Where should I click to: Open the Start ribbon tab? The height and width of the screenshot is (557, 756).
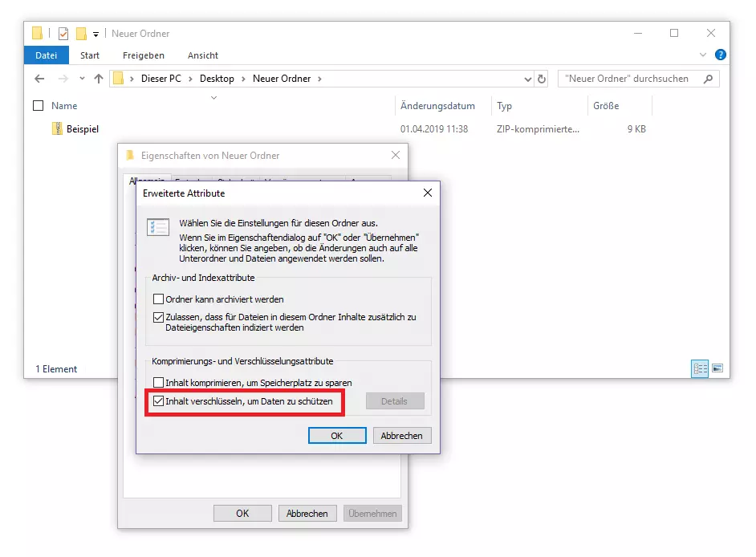90,55
